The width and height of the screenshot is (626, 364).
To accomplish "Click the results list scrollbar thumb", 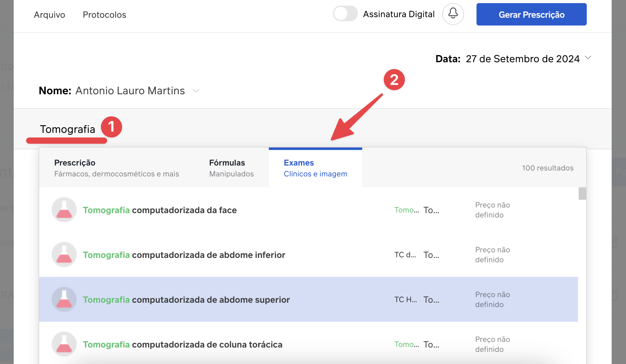I will 582,194.
